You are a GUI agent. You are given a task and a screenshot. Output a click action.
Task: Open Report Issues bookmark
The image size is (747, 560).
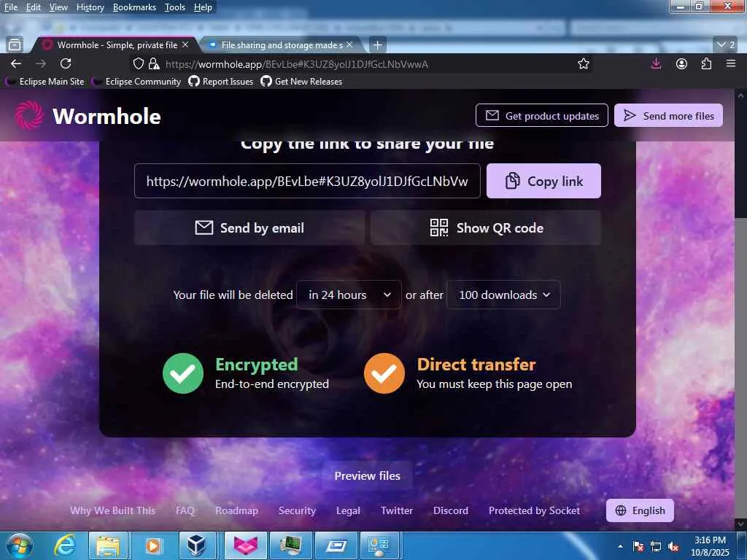(221, 82)
